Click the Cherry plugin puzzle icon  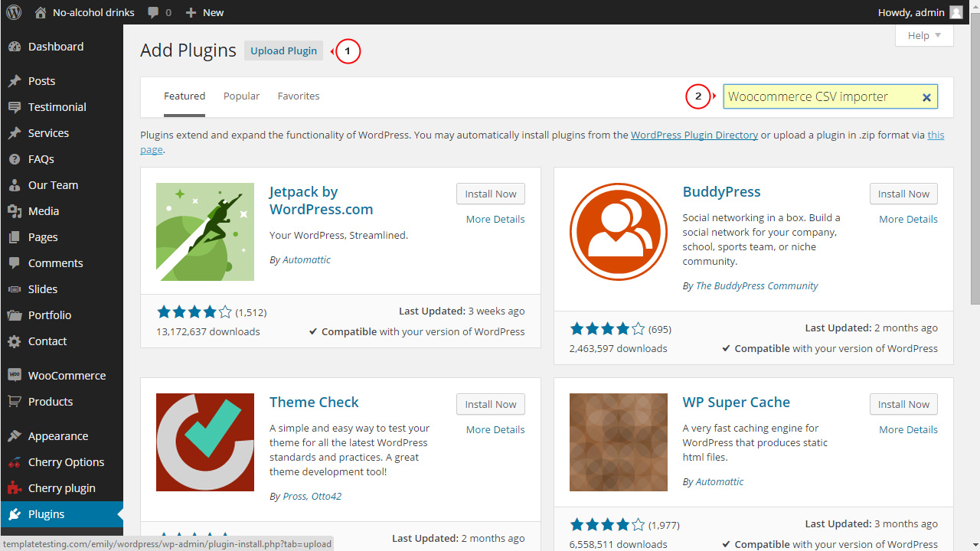(x=15, y=488)
